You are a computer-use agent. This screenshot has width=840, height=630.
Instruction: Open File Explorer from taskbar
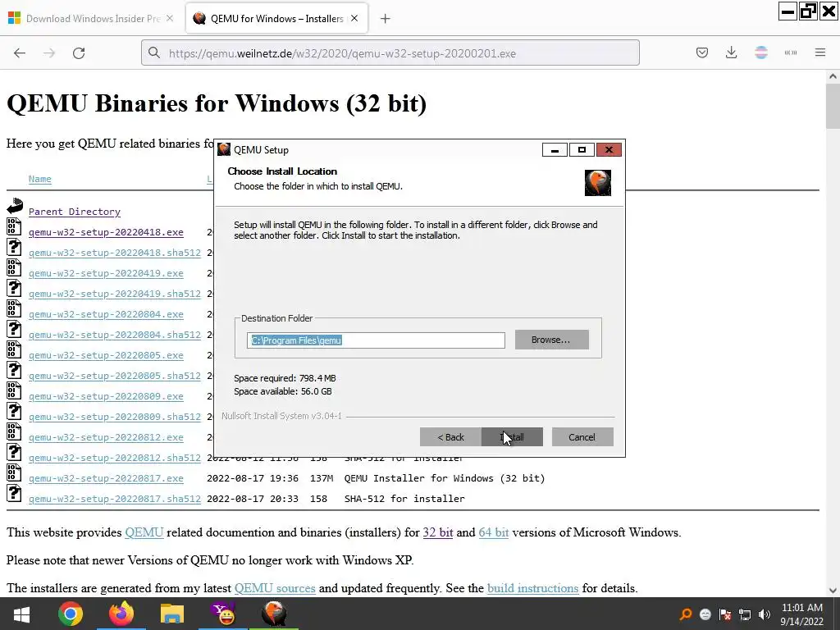point(172,614)
